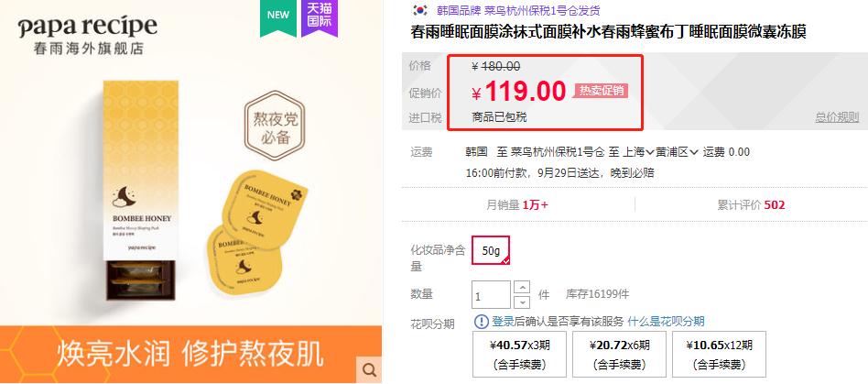
Task: Select the 50g net content option
Action: pyautogui.click(x=491, y=250)
